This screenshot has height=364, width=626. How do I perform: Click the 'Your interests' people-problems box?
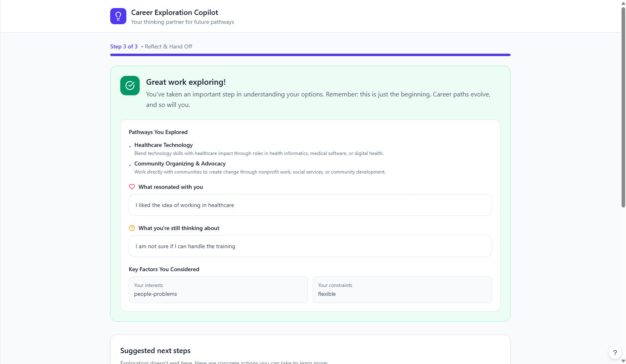click(218, 290)
